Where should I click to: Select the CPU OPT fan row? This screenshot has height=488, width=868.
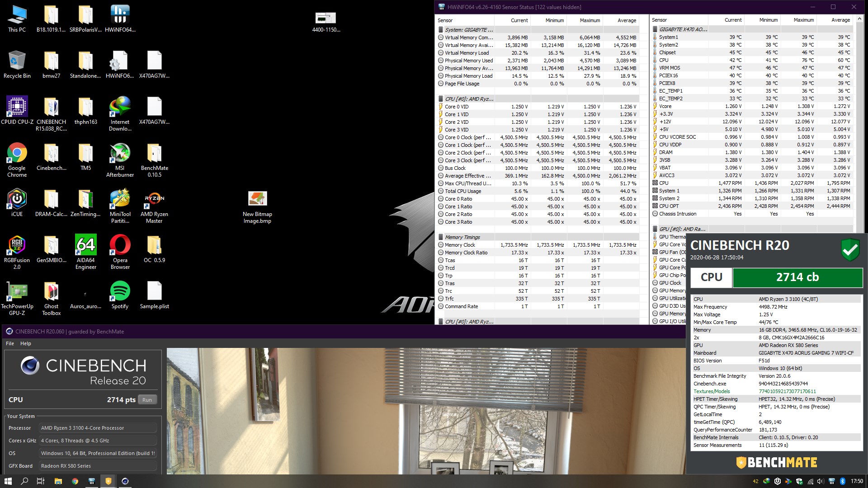coord(752,206)
